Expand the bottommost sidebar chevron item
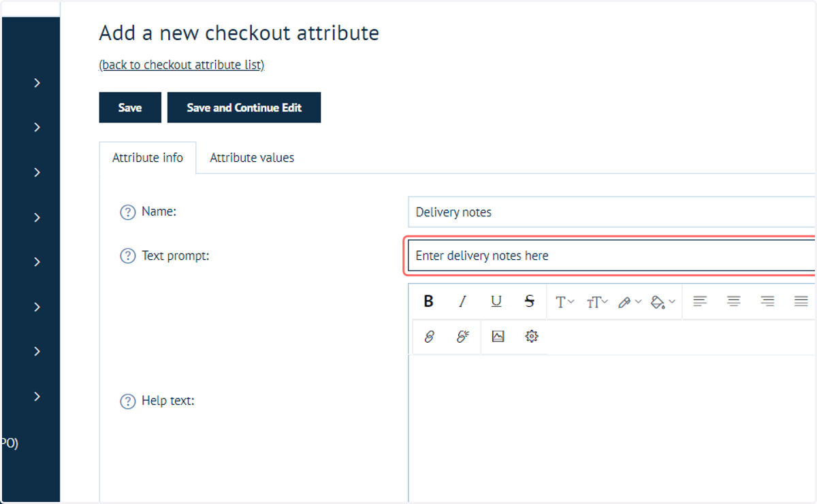The height and width of the screenshot is (504, 817). click(37, 397)
